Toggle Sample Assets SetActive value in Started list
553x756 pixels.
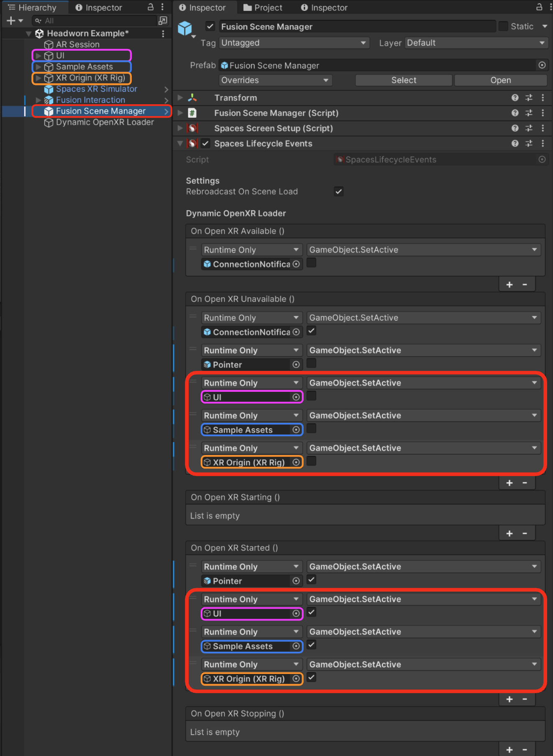pos(311,645)
